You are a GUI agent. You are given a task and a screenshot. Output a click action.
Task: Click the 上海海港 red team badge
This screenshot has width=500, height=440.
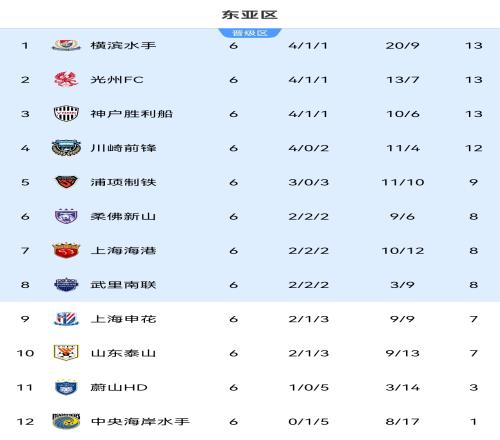click(66, 251)
